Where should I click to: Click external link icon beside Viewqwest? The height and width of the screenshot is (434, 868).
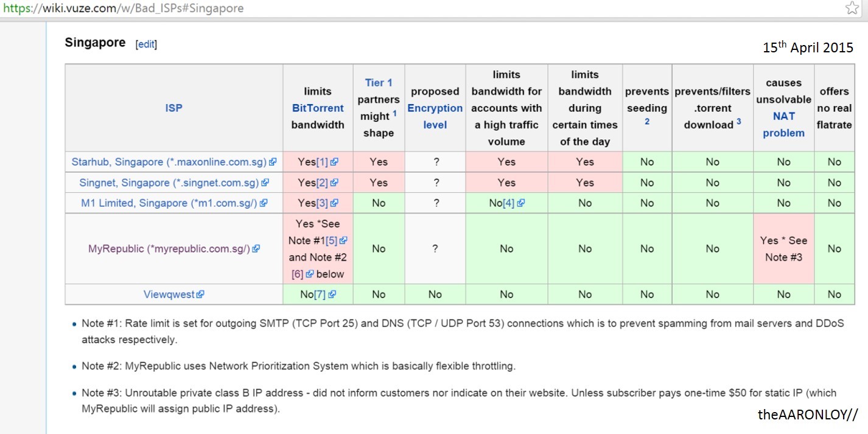pyautogui.click(x=200, y=295)
